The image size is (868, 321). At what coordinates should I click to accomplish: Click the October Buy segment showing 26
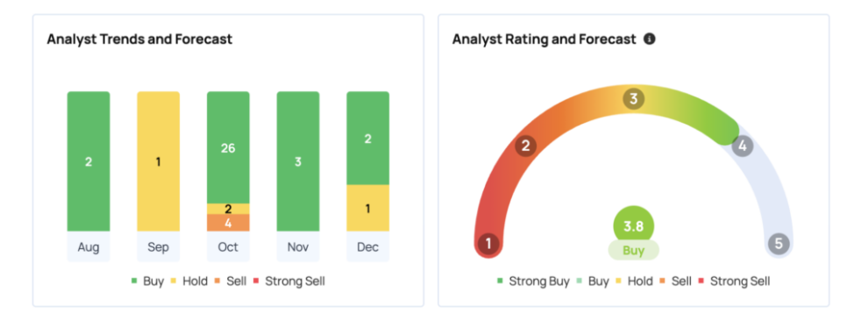click(228, 147)
